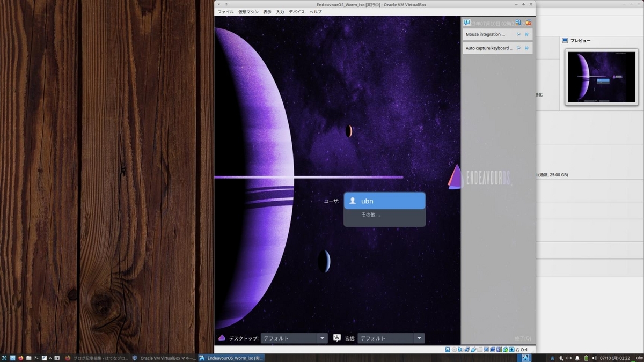Toggle the notification center bubble icon
The width and height of the screenshot is (644, 362).
click(x=467, y=23)
